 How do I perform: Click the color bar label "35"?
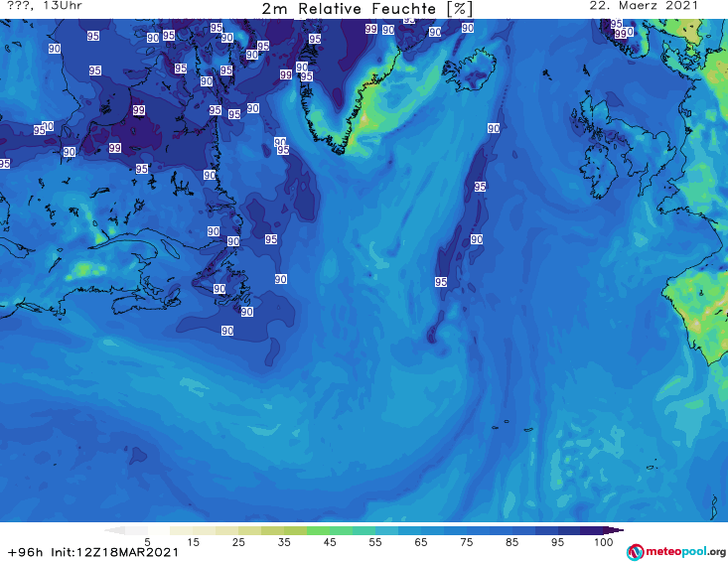(284, 542)
